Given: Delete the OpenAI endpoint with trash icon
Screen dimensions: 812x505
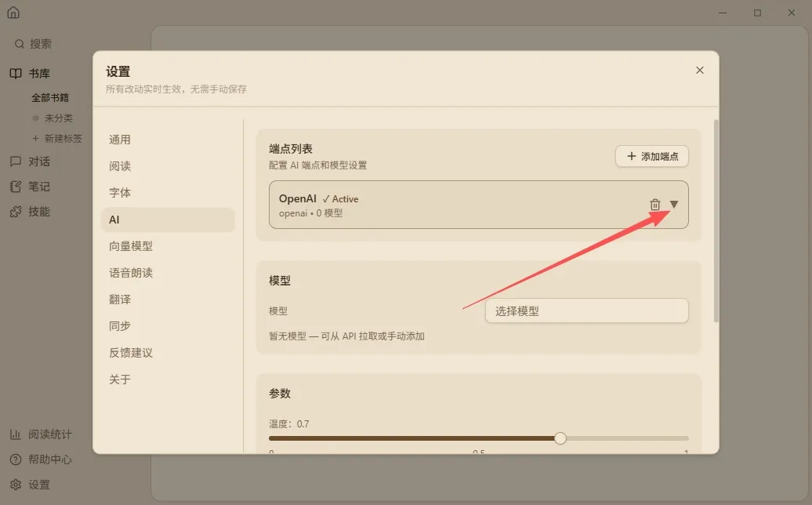Looking at the screenshot, I should [655, 205].
